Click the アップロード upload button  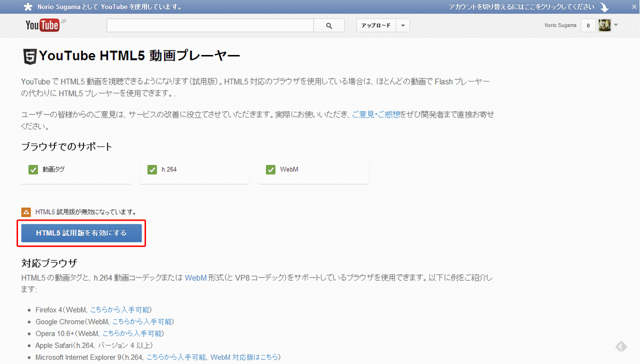click(376, 25)
